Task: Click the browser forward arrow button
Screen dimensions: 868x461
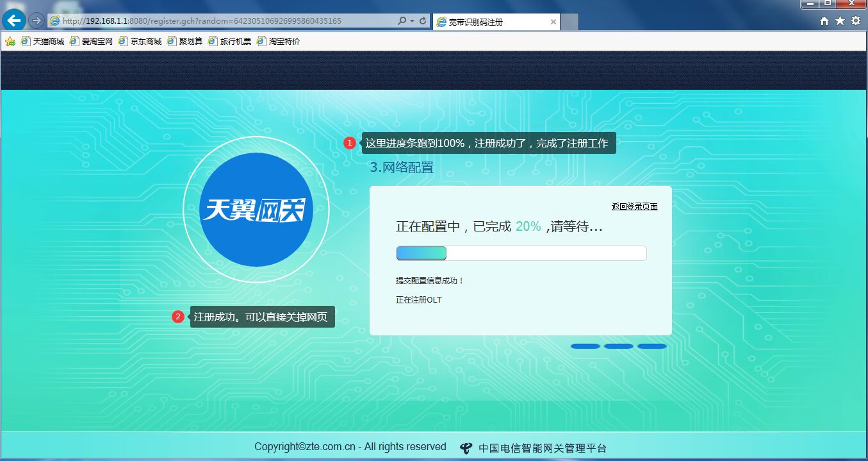Action: (37, 21)
